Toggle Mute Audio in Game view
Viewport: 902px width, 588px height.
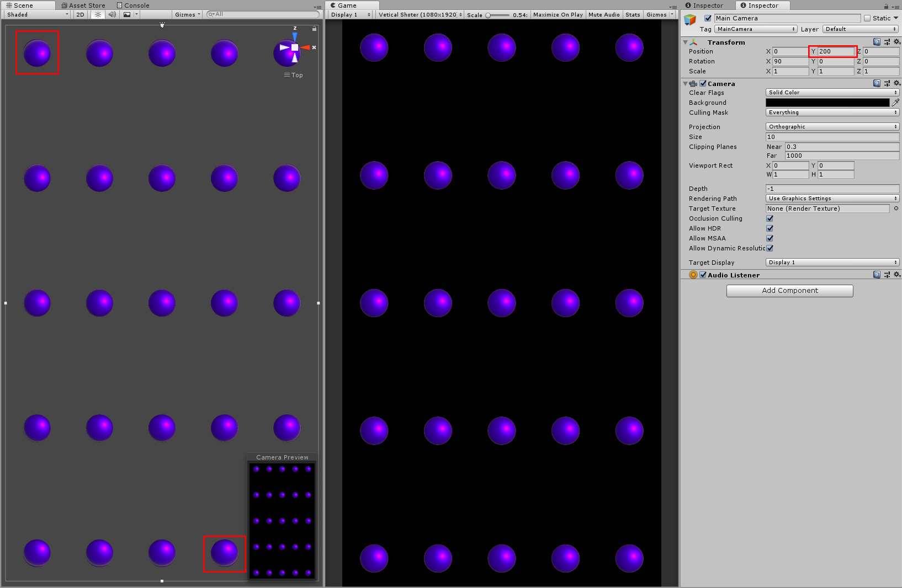point(604,14)
